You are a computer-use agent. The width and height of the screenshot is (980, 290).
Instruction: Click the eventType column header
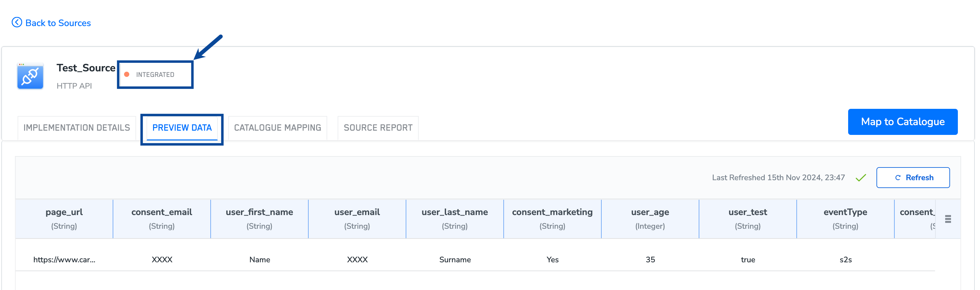tap(845, 218)
